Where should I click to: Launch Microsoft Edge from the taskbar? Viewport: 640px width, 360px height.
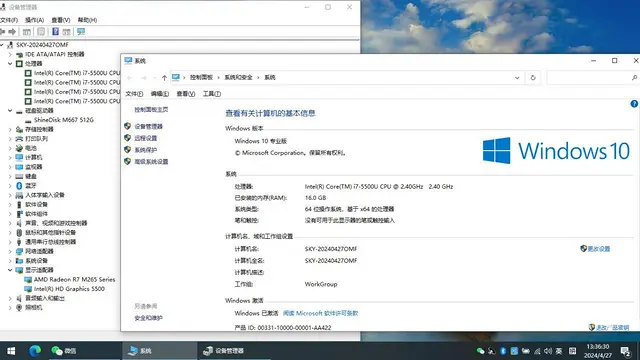coord(35,351)
